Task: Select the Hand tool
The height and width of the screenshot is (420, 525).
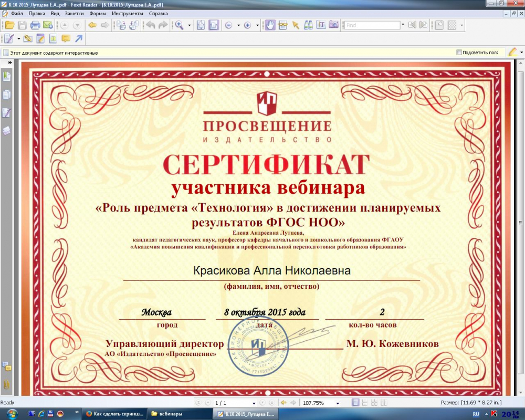Action: point(270,25)
